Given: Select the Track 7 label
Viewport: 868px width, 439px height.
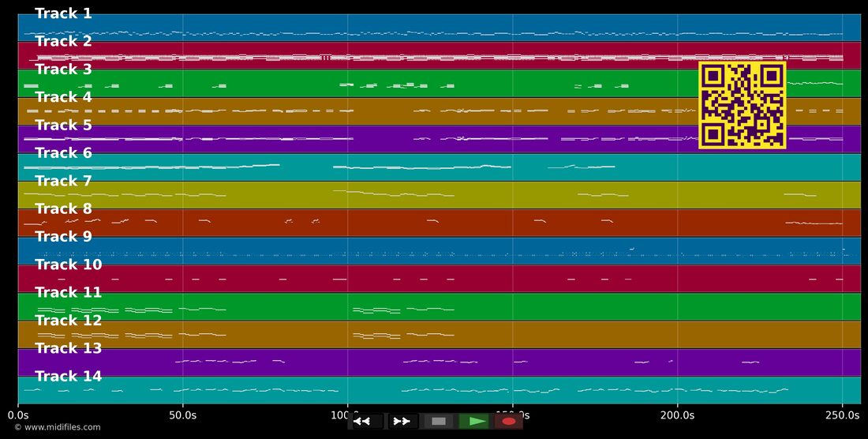Looking at the screenshot, I should tap(63, 181).
